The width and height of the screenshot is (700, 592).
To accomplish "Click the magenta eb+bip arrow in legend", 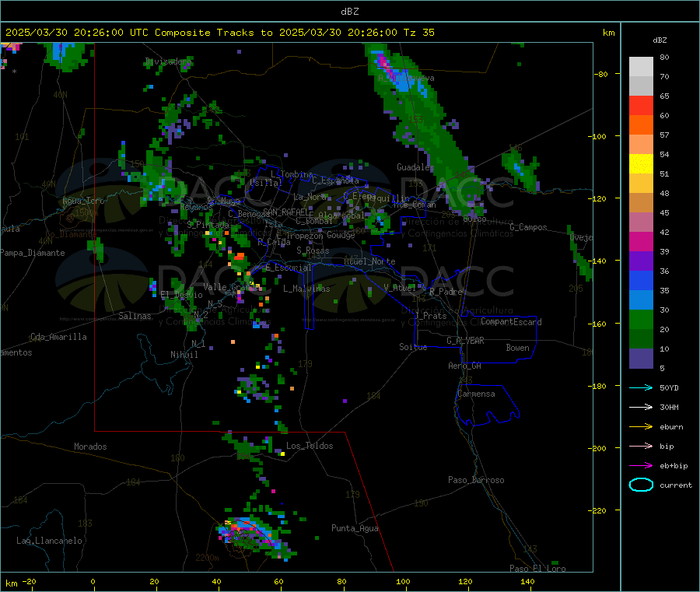I will click(641, 466).
